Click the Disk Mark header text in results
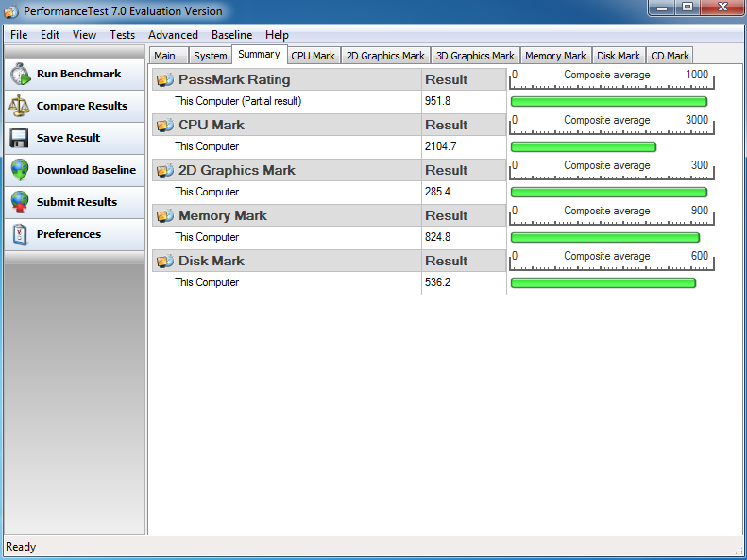 tap(211, 261)
